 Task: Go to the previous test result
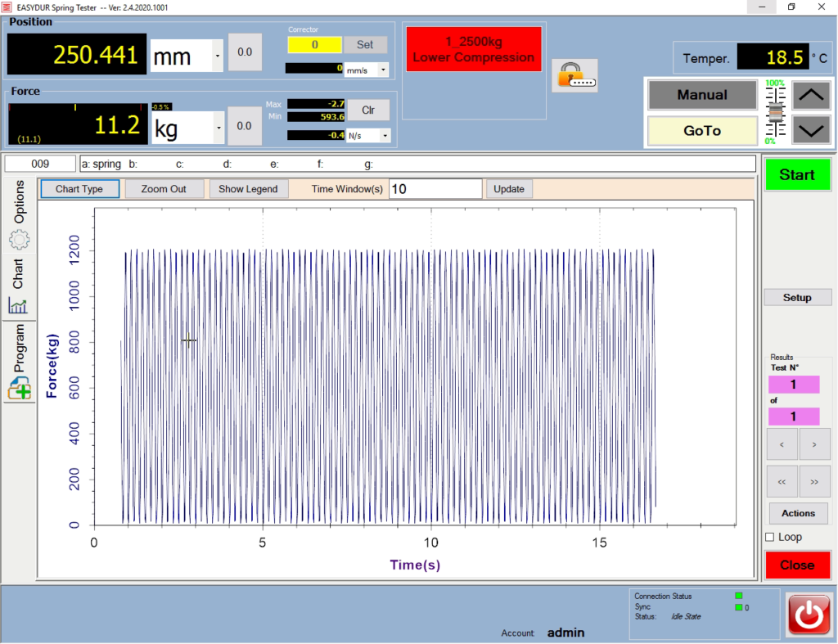[782, 444]
